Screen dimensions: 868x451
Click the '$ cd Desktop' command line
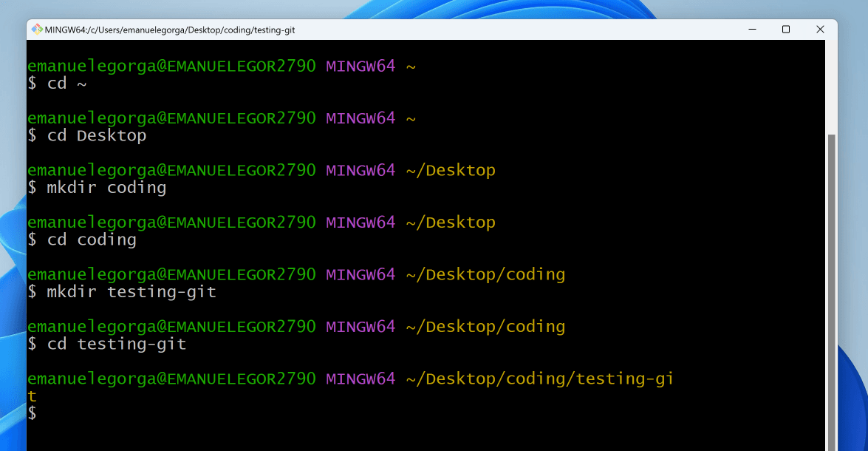(87, 136)
